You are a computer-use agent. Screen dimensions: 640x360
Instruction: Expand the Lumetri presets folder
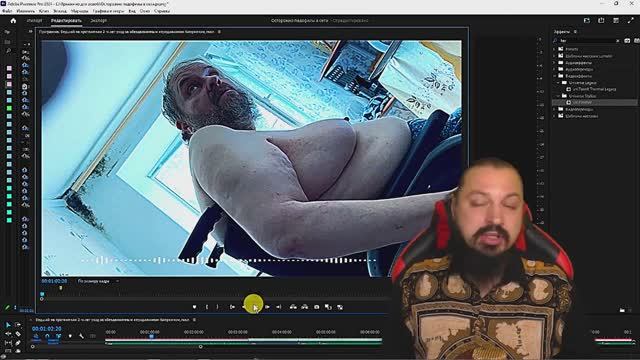pyautogui.click(x=555, y=56)
